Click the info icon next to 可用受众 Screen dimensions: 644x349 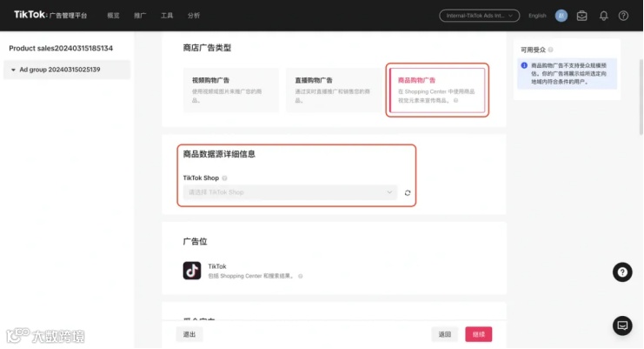point(550,50)
